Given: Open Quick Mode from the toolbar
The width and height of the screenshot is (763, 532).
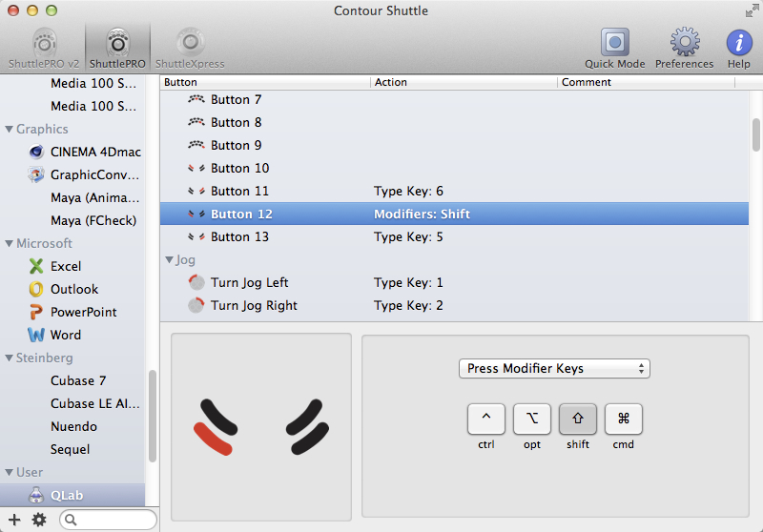Looking at the screenshot, I should point(614,44).
